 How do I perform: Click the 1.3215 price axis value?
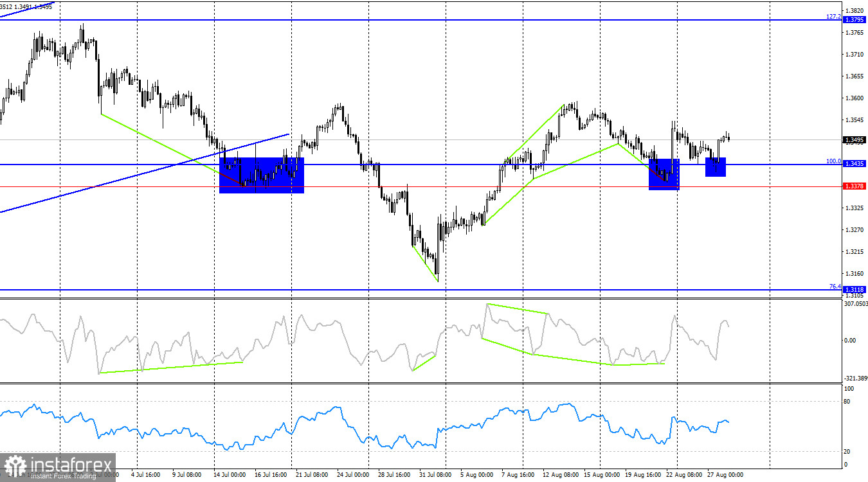click(855, 252)
